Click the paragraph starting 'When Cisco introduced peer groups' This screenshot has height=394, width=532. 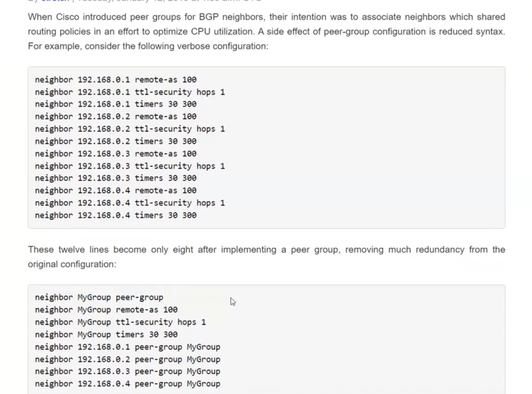coord(266,31)
